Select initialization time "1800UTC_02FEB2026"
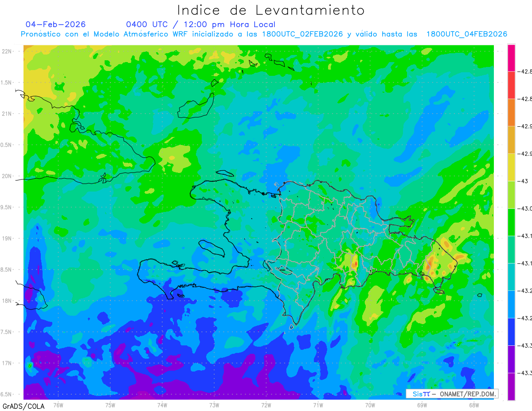The height and width of the screenshot is (411, 532). [x=302, y=34]
